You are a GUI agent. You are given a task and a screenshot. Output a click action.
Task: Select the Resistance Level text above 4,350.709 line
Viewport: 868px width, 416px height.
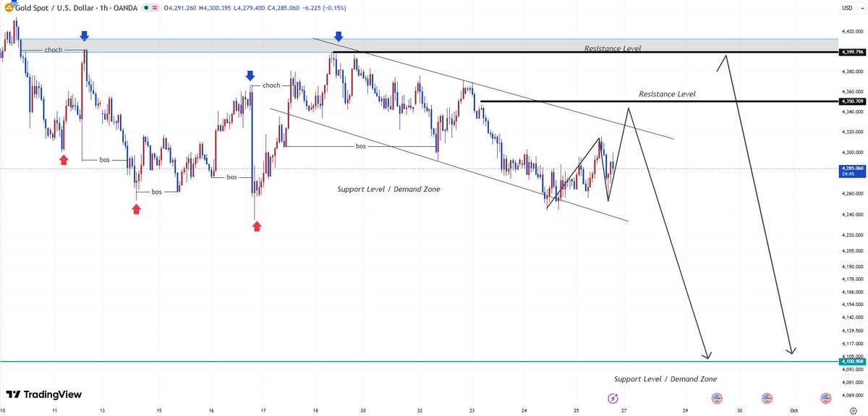tap(667, 94)
